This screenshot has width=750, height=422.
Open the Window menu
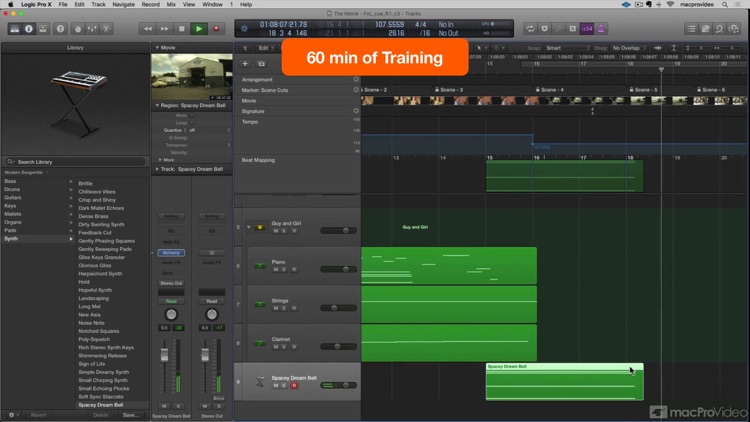(212, 4)
